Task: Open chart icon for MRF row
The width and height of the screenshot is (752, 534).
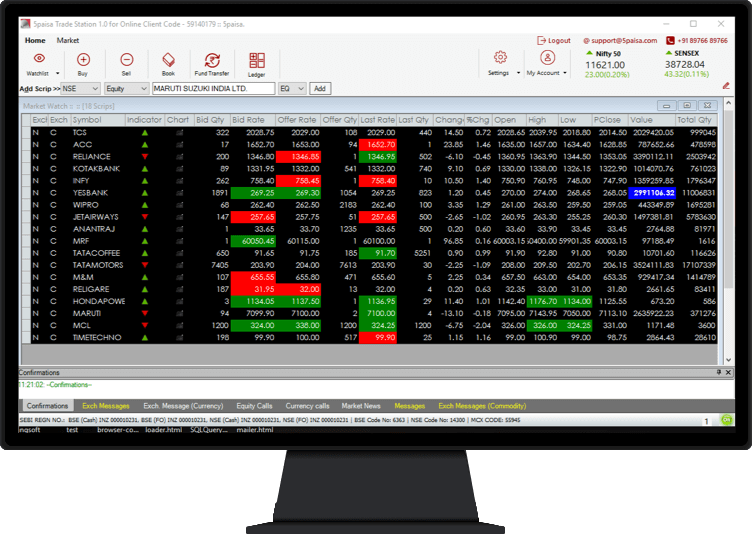Action: coord(179,241)
